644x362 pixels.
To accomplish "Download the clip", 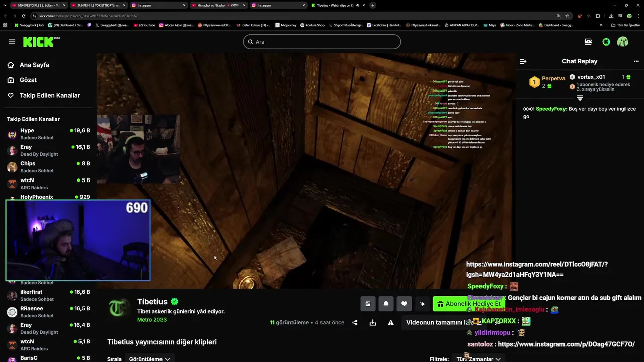I will pyautogui.click(x=373, y=322).
